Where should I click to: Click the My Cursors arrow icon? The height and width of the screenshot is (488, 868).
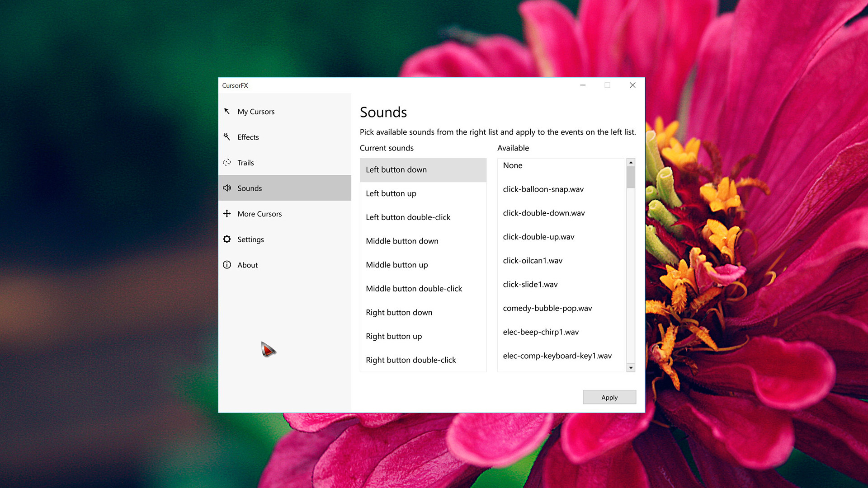coord(227,111)
